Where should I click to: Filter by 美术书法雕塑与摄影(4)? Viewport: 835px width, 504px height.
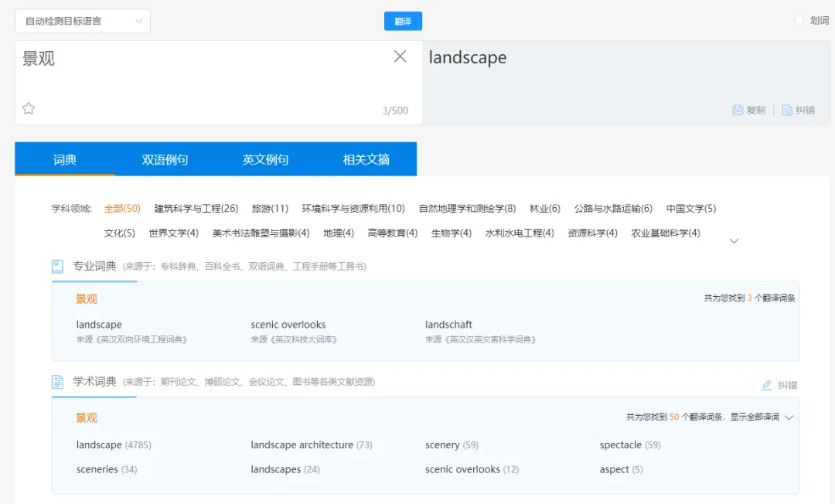(x=261, y=233)
